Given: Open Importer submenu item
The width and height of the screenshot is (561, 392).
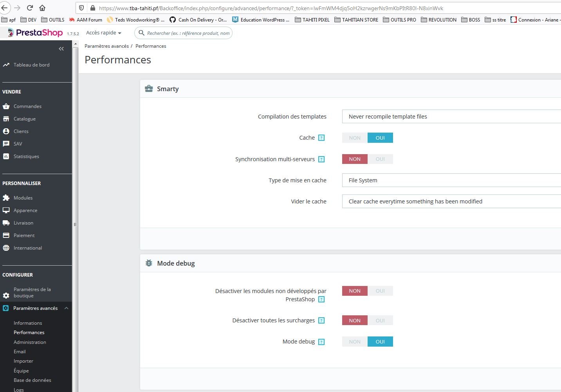Looking at the screenshot, I should point(23,361).
